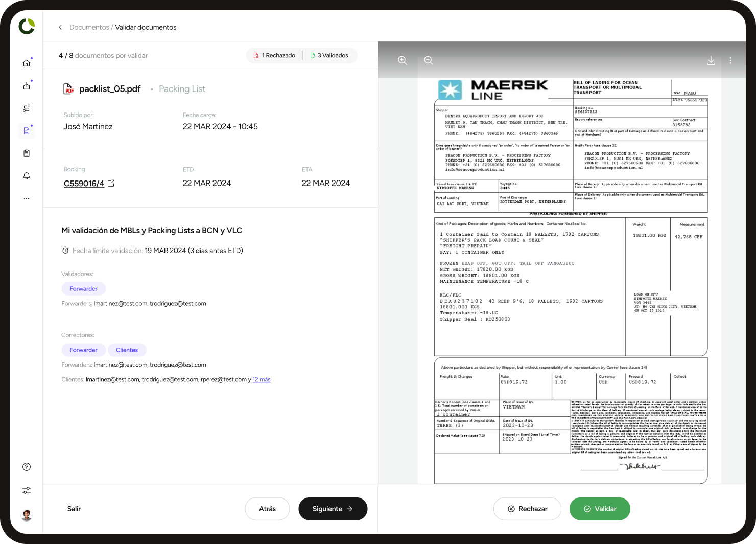Select the clipboard tasks icon in sidebar
Image resolution: width=756 pixels, height=544 pixels.
click(27, 153)
